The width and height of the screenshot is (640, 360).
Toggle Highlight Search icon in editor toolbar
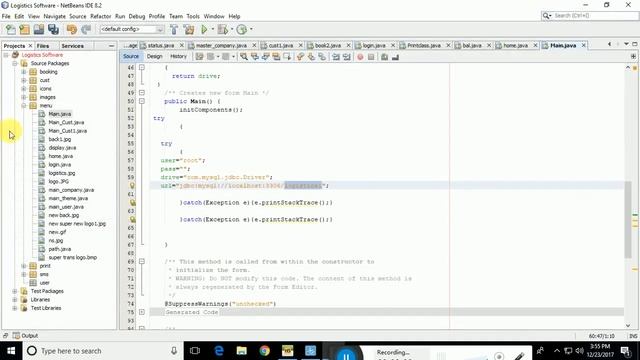click(x=276, y=57)
